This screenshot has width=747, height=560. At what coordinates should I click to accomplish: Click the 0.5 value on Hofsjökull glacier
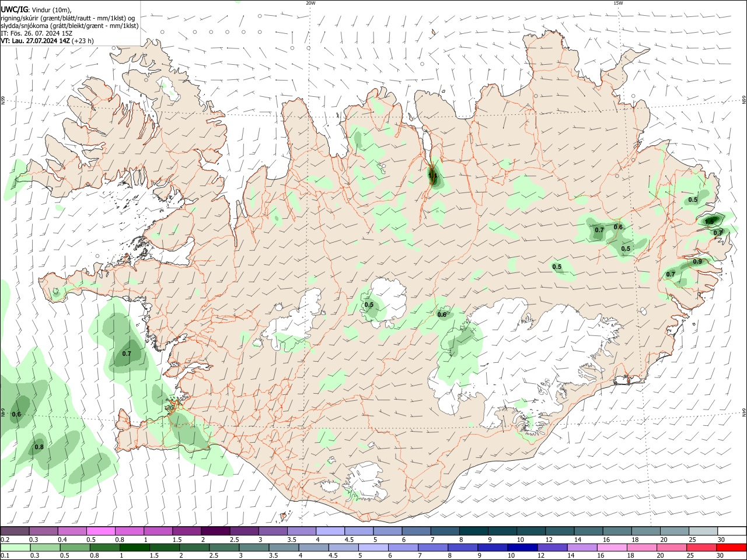tap(369, 305)
